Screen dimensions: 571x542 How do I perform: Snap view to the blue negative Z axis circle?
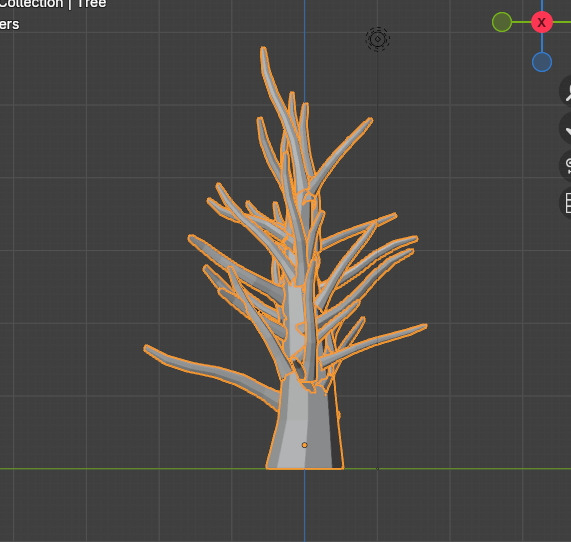click(542, 62)
